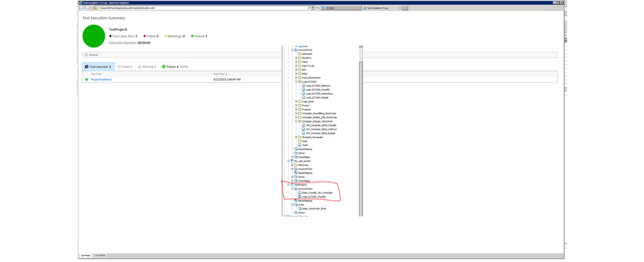Click the Breakpro folder icon
The width and height of the screenshot is (644, 262).
point(300,58)
